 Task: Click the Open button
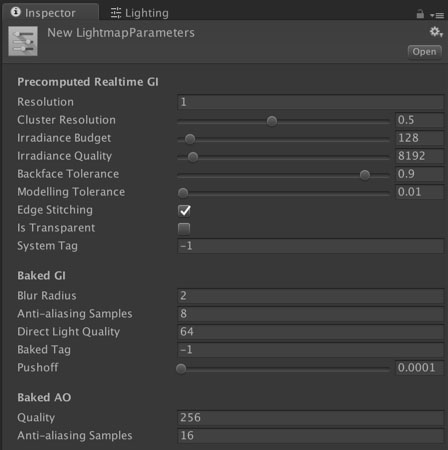click(x=424, y=52)
